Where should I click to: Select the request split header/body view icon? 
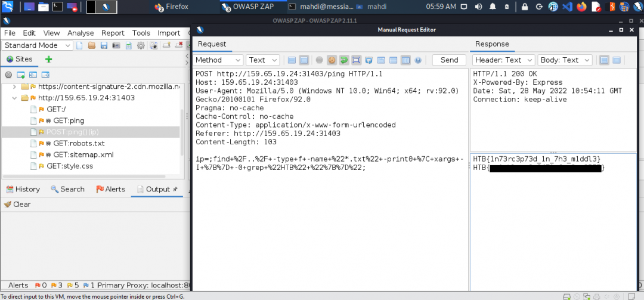(x=292, y=60)
